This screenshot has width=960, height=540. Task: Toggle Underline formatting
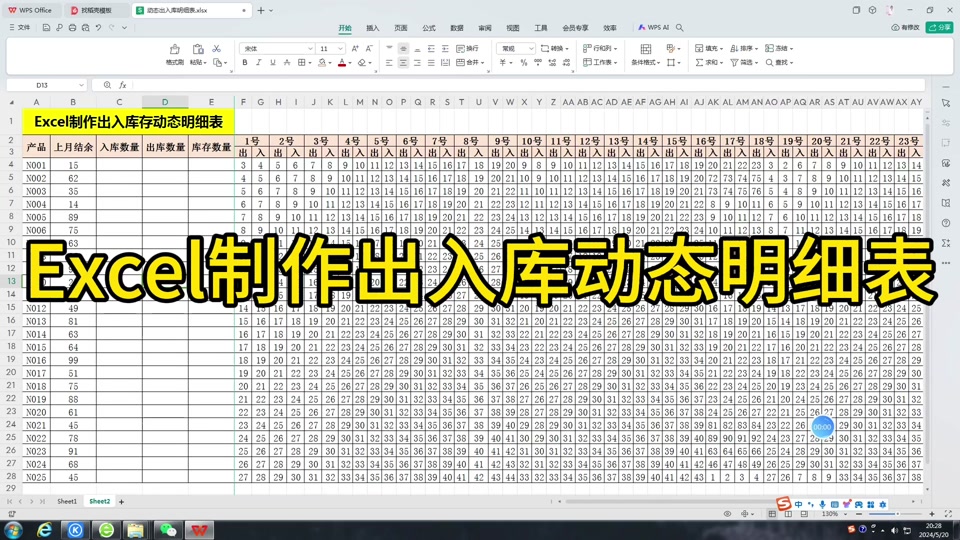pyautogui.click(x=272, y=62)
